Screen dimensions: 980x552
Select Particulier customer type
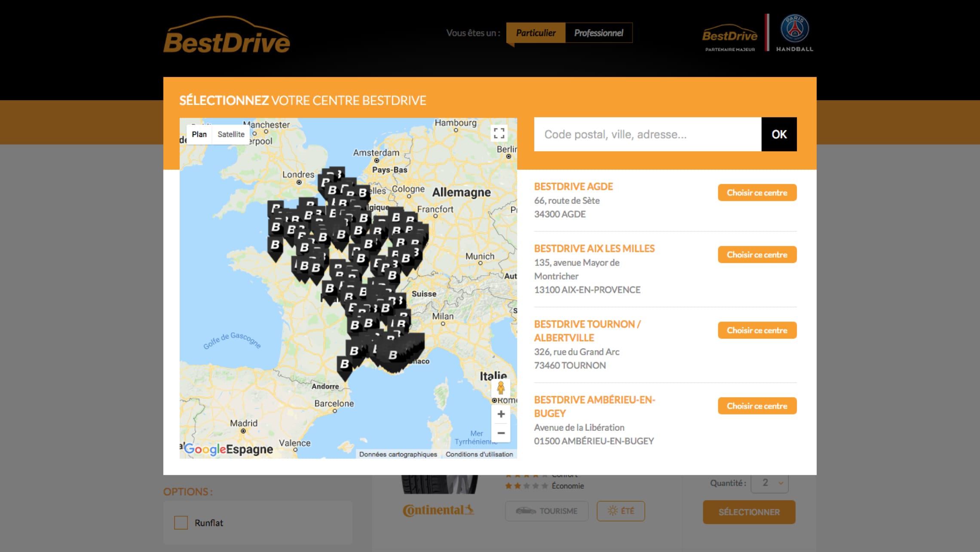[x=536, y=33]
